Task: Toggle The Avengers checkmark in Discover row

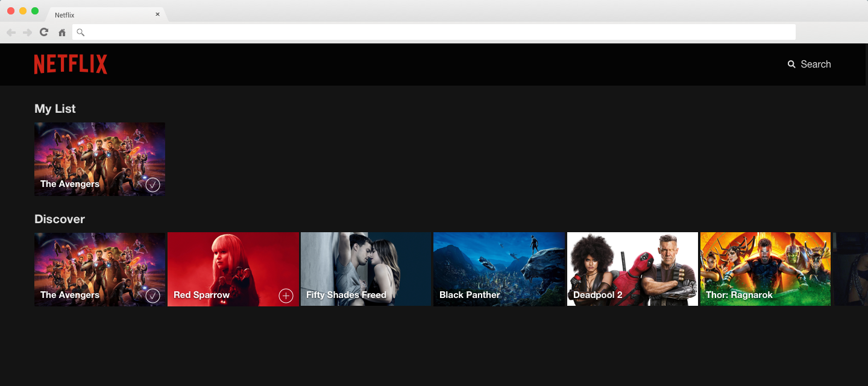Action: coord(153,296)
